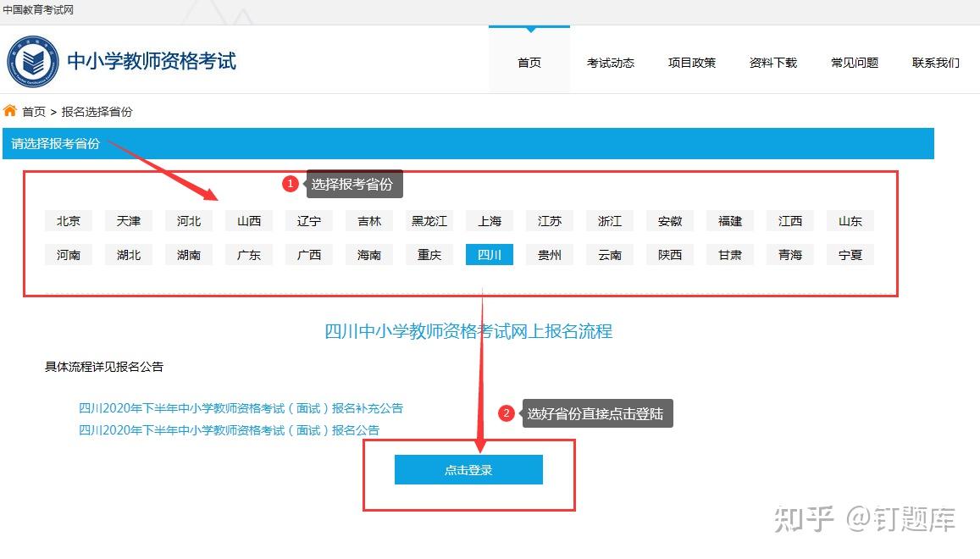
Task: Choose 河北 as exam province
Action: point(189,221)
